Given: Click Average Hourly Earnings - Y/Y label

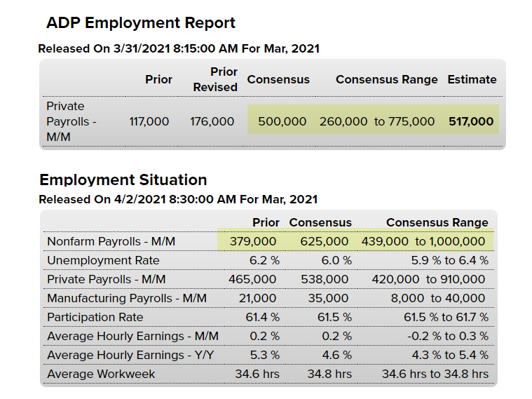Looking at the screenshot, I should click(130, 355).
